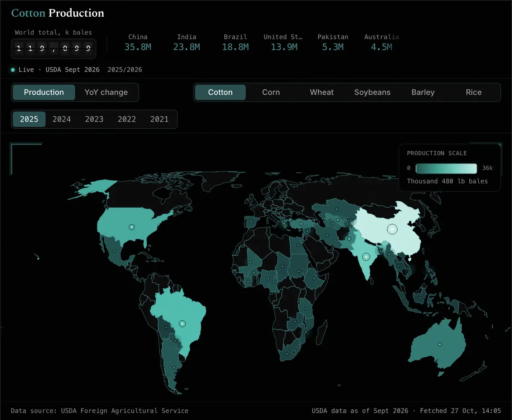The image size is (512, 420).
Task: Click the Pakistan map marker dot
Action: tap(349, 239)
